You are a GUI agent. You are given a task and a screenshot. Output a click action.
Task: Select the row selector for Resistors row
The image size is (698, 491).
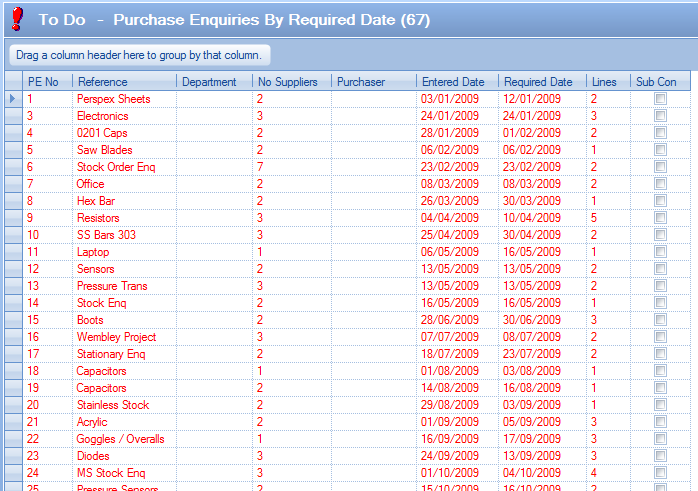pyautogui.click(x=12, y=218)
